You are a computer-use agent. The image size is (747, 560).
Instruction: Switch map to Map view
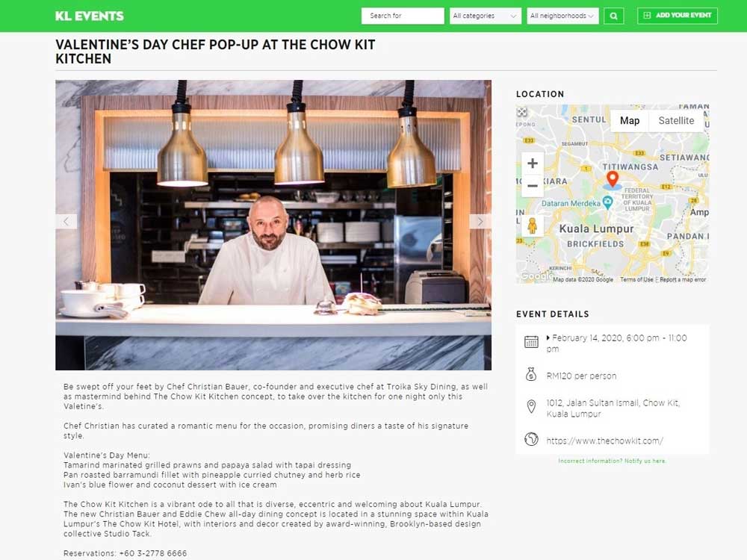[x=629, y=120]
